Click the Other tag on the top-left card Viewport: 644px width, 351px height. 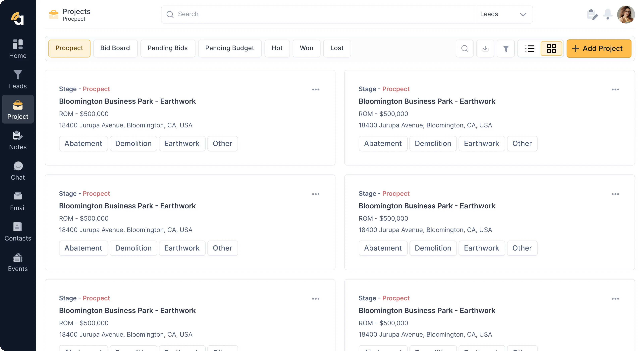pyautogui.click(x=223, y=144)
